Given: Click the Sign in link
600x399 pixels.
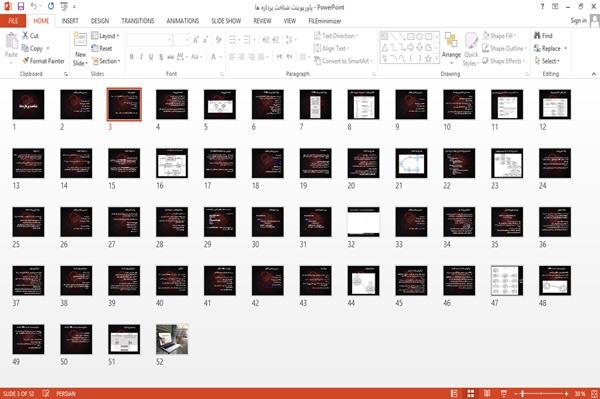Looking at the screenshot, I should point(578,21).
